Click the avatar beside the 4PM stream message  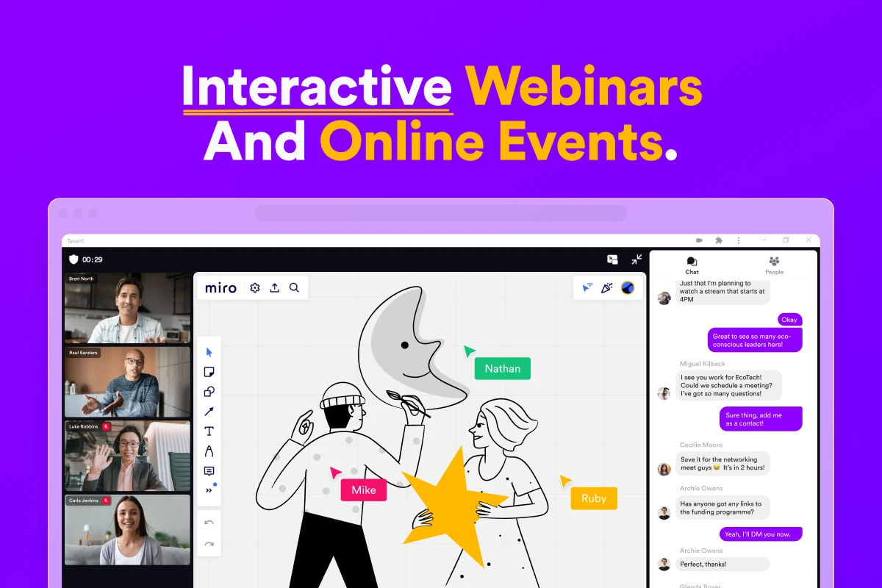(664, 298)
